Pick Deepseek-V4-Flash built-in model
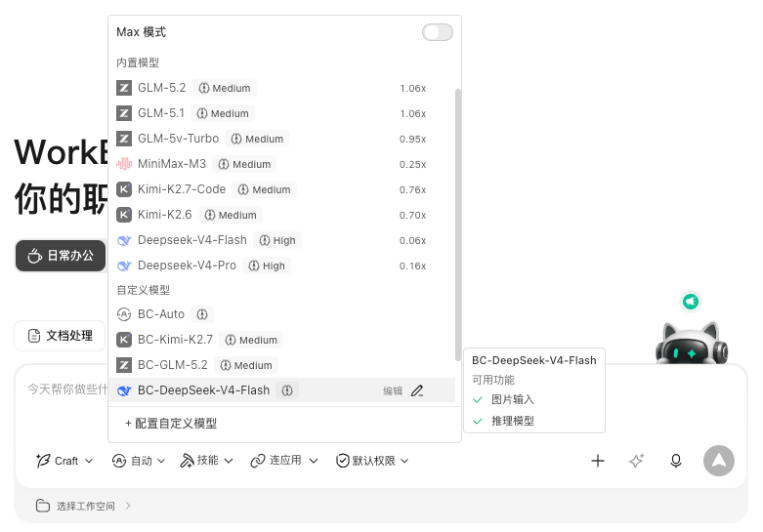This screenshot has width=763, height=532. point(282,240)
